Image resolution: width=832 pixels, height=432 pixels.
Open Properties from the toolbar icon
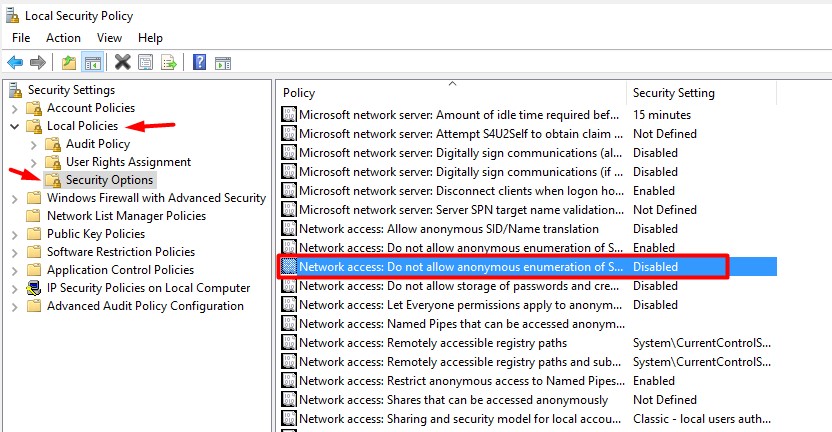146,62
